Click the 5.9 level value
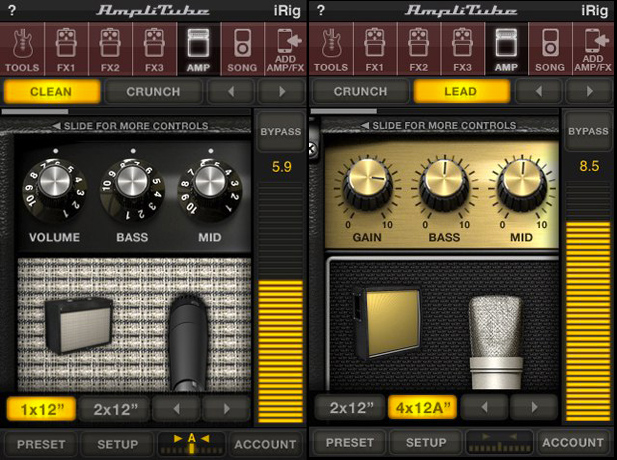 (x=282, y=167)
